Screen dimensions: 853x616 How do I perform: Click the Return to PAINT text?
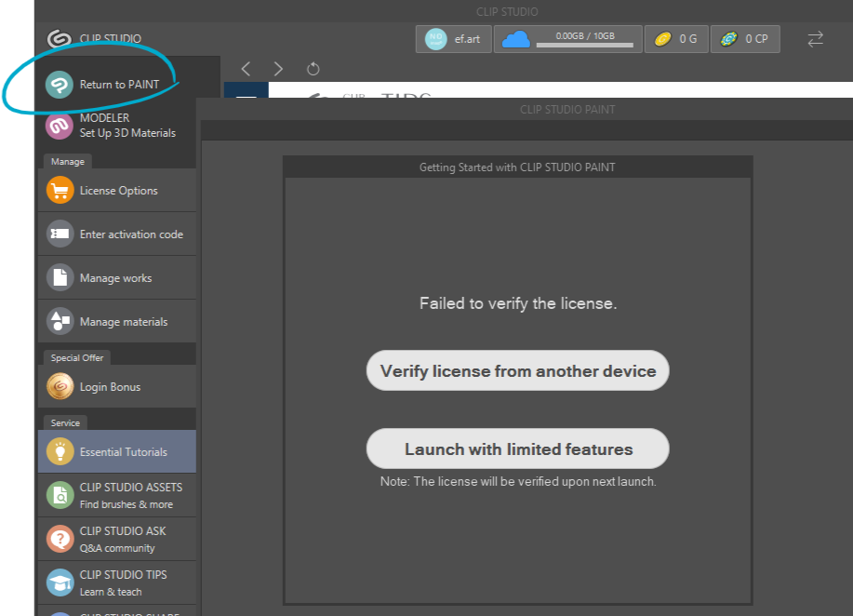(x=120, y=85)
